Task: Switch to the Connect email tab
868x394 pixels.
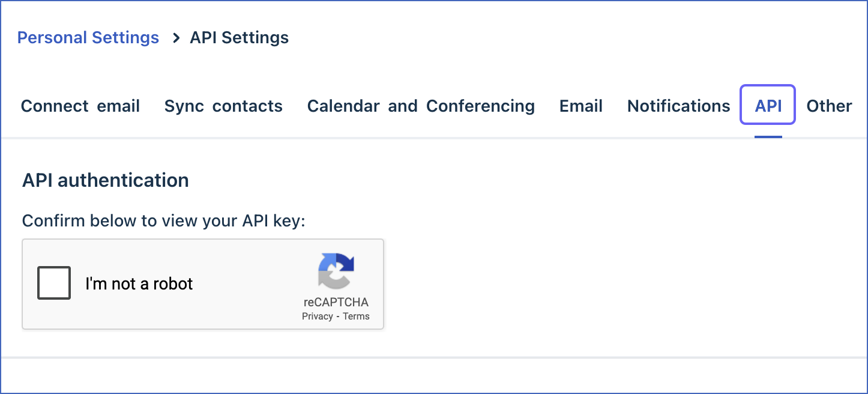Action: [80, 106]
